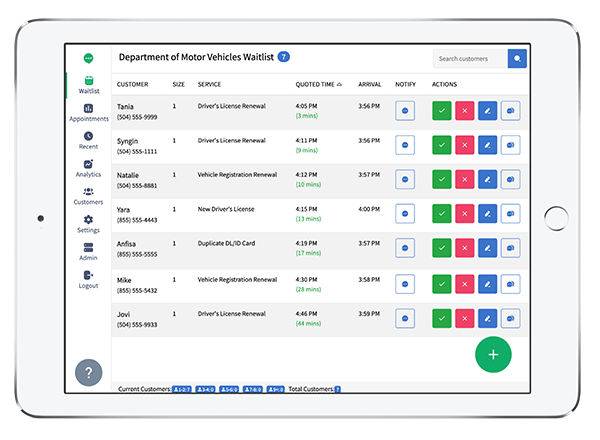Select customer name Tania

125,106
